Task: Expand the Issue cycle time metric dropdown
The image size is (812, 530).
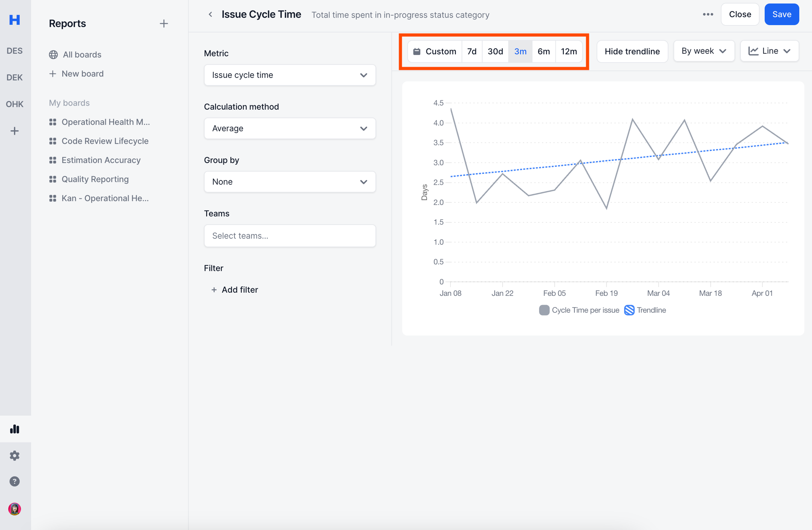Action: [290, 75]
